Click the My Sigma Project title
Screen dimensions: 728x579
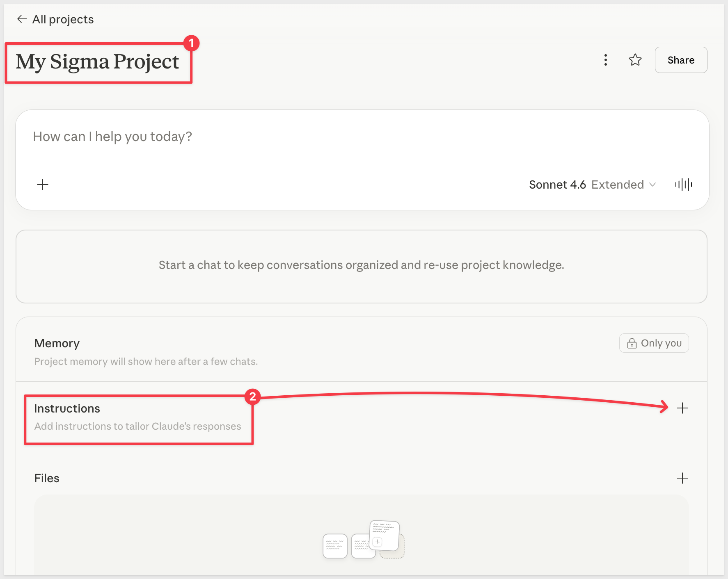coord(97,62)
